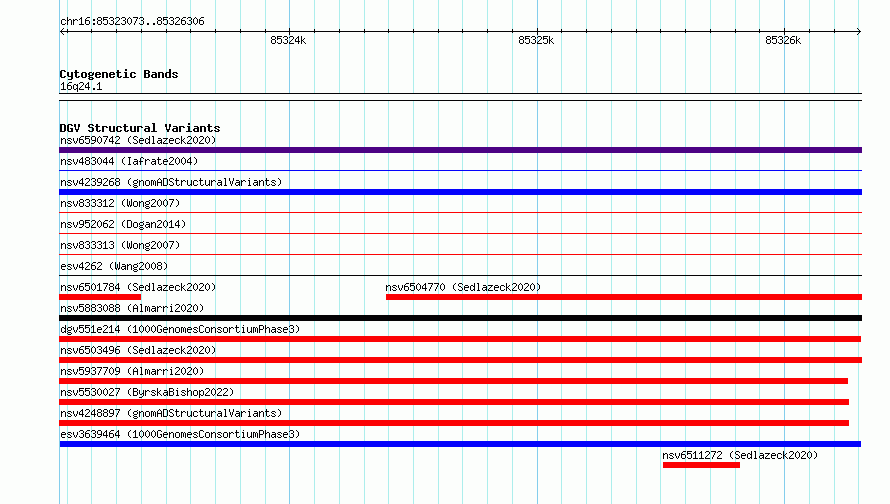Image resolution: width=890 pixels, height=504 pixels.
Task: Click nsv5530027 (ByrskaBishop2022) label
Action: 147,392
